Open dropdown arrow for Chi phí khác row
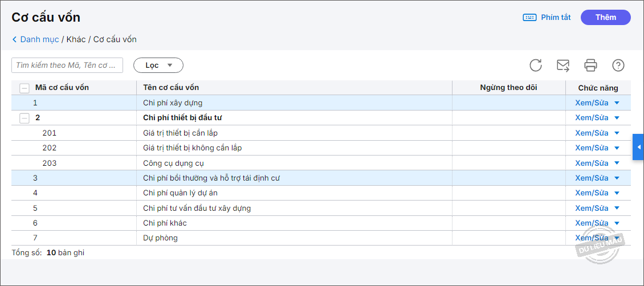 (617, 223)
